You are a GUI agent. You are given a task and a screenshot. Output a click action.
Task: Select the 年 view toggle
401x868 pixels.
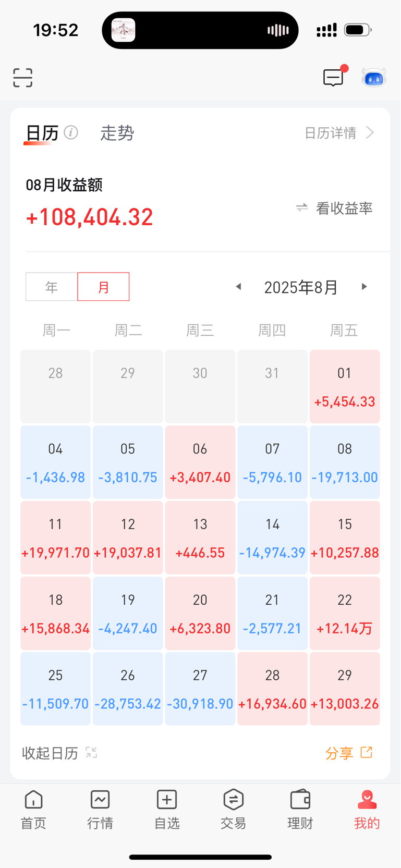point(52,287)
